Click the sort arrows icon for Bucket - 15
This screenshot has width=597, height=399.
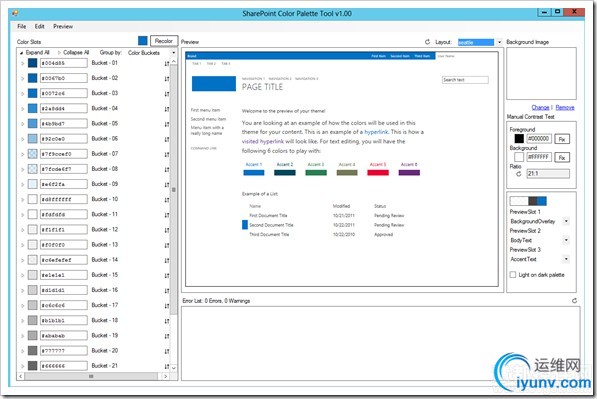167,275
